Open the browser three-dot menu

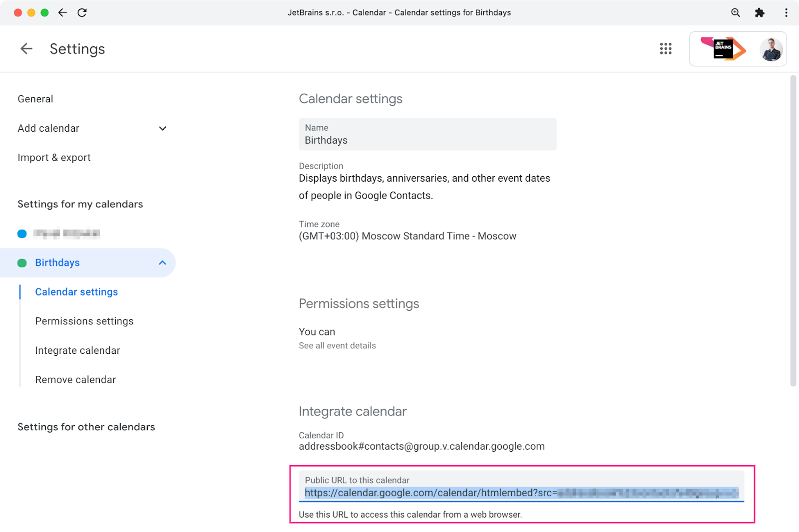tap(786, 12)
